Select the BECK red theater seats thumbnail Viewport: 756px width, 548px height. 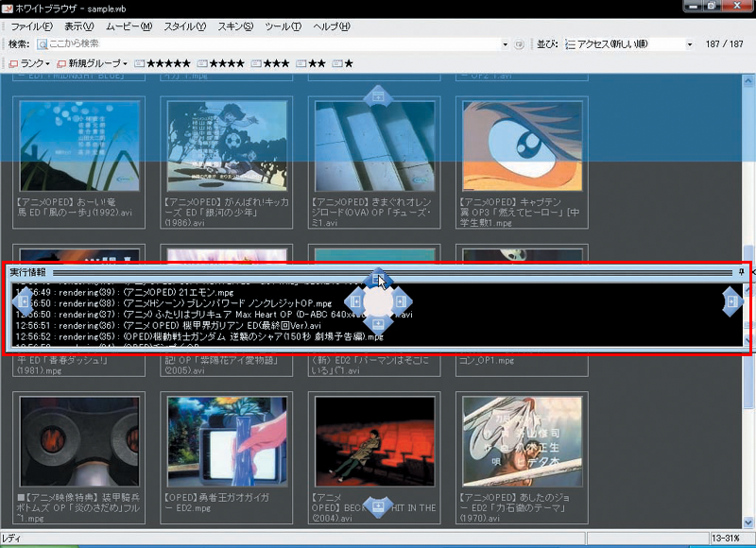tap(374, 441)
